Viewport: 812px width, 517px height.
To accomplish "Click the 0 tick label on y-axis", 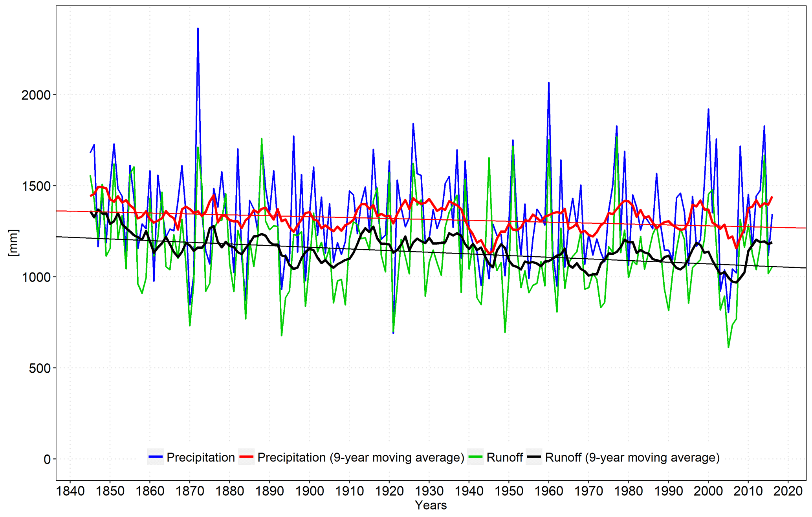I will tap(47, 459).
